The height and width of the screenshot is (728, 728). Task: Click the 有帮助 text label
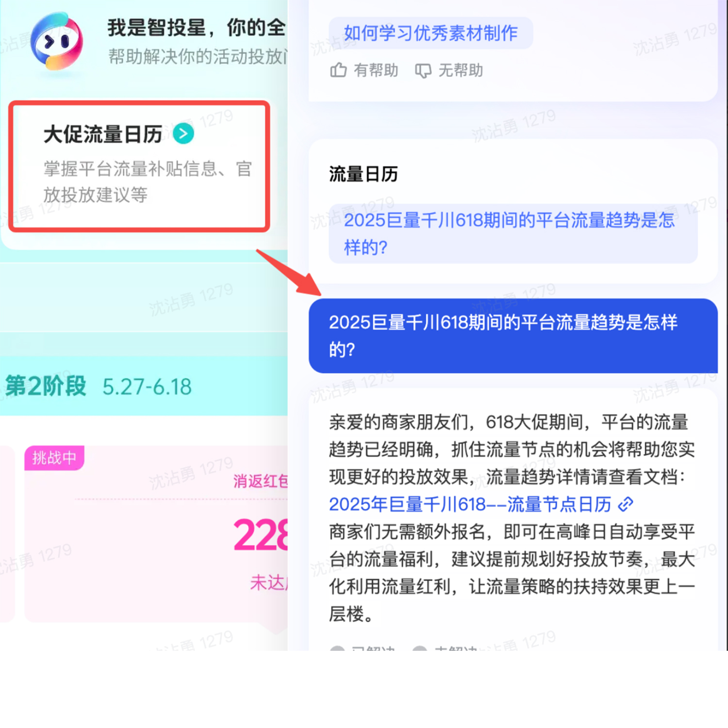point(376,70)
